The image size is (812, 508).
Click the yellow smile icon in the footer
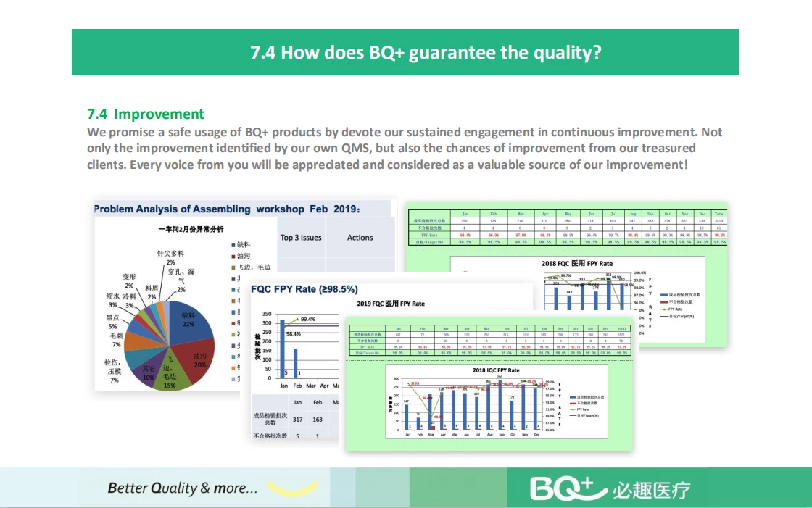(293, 488)
